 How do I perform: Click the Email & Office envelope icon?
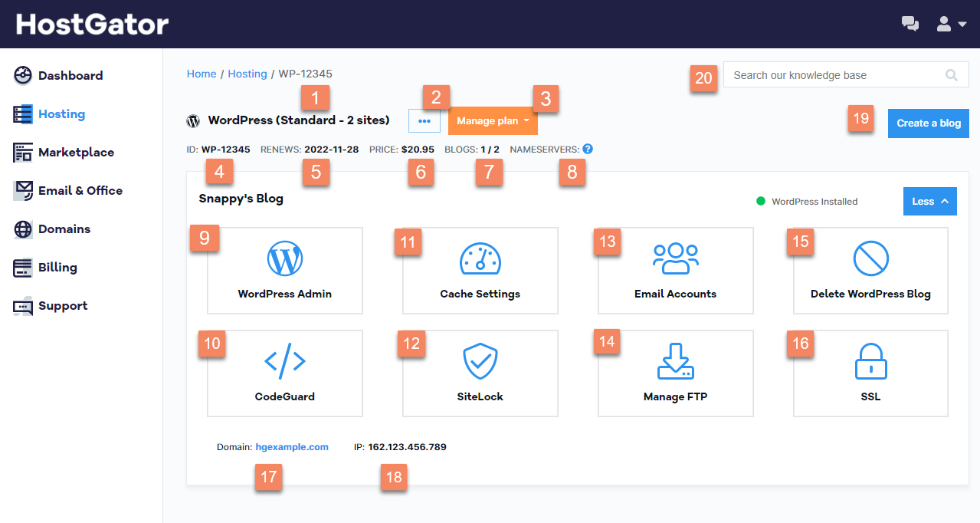[x=23, y=190]
